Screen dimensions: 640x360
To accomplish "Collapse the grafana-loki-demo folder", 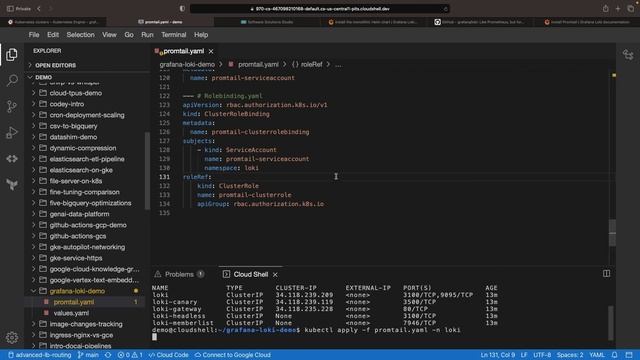I will click(77, 291).
